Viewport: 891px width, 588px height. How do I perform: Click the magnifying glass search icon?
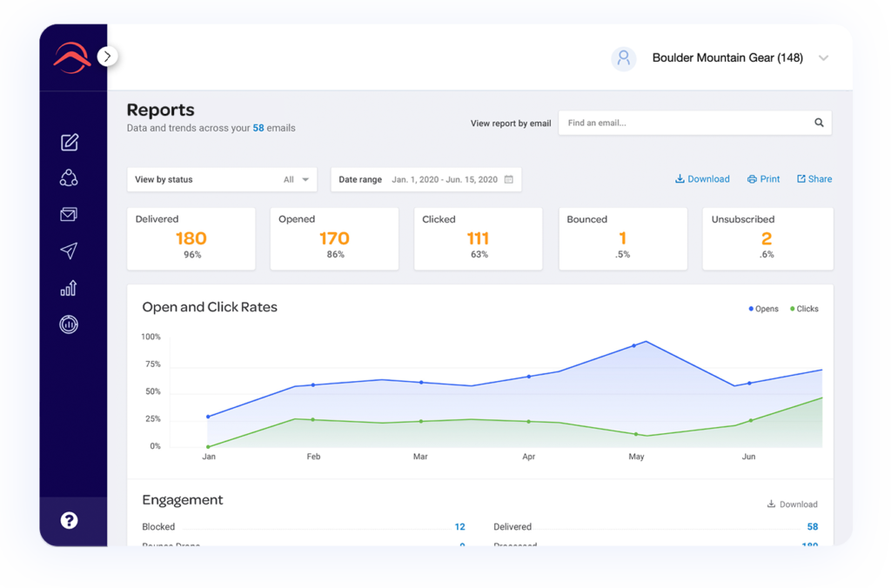point(819,124)
